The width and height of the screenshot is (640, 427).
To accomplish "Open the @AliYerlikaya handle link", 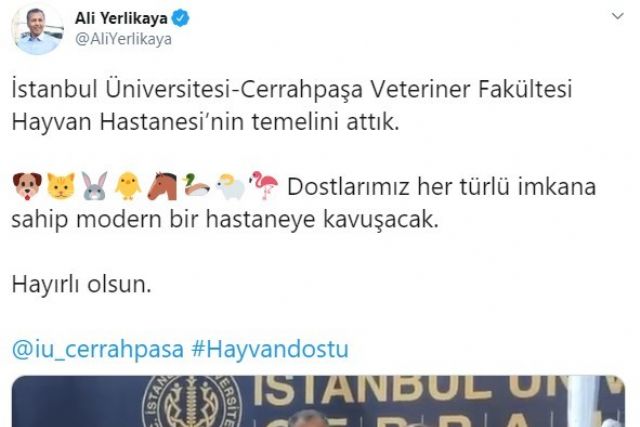I will 123,40.
